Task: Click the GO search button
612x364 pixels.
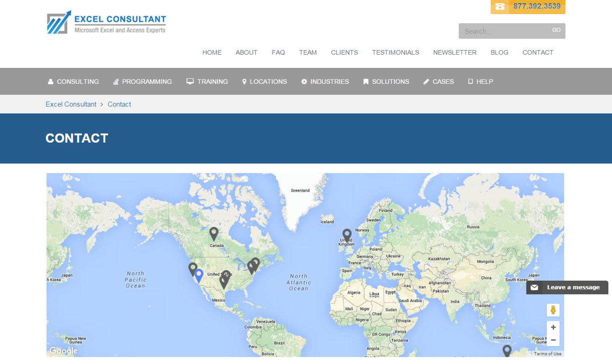Action: [x=556, y=30]
